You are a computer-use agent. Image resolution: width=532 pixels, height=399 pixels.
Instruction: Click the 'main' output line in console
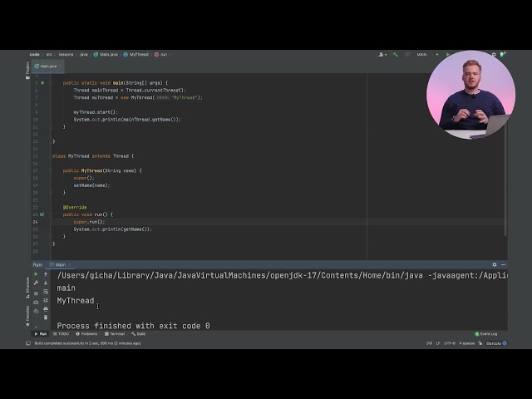point(66,288)
